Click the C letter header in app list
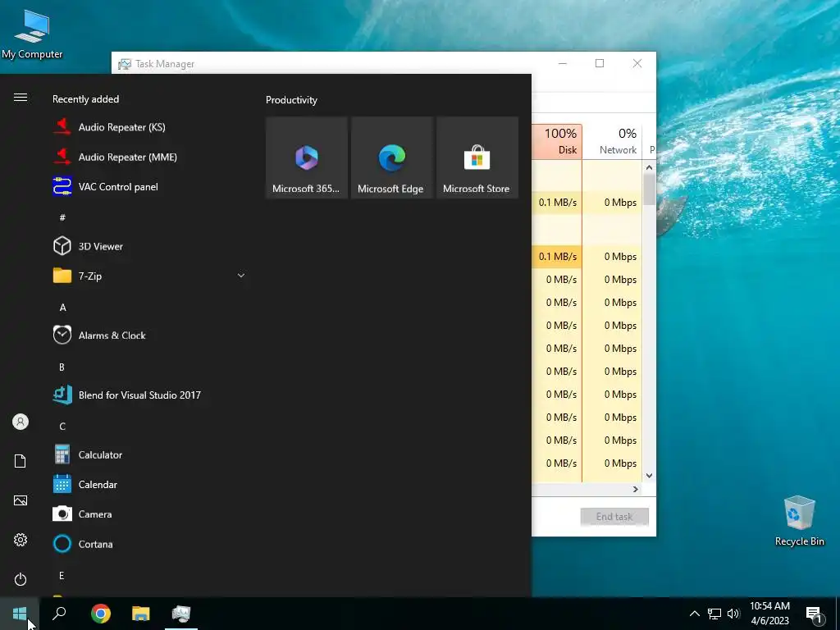The width and height of the screenshot is (840, 630). click(x=62, y=427)
